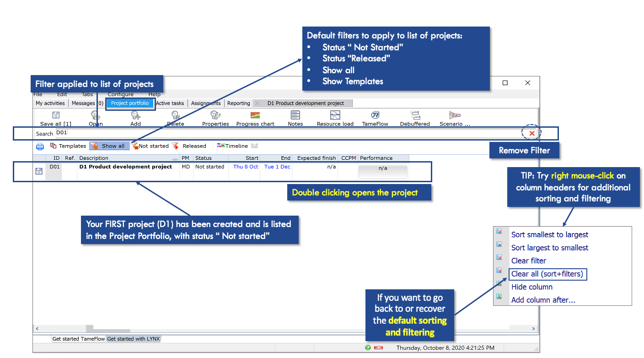Click the date and time in status bar
Viewport: 644px width, 358px height.
[445, 348]
